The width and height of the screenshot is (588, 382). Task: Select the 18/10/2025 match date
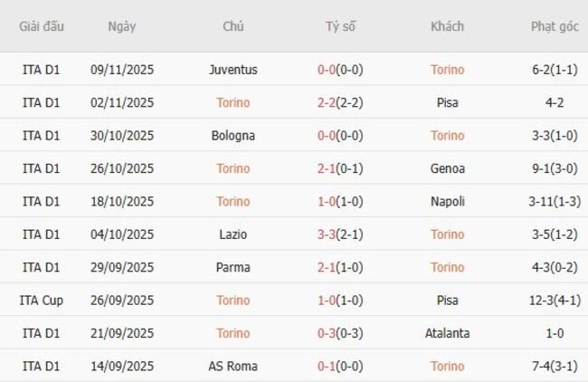pos(122,202)
